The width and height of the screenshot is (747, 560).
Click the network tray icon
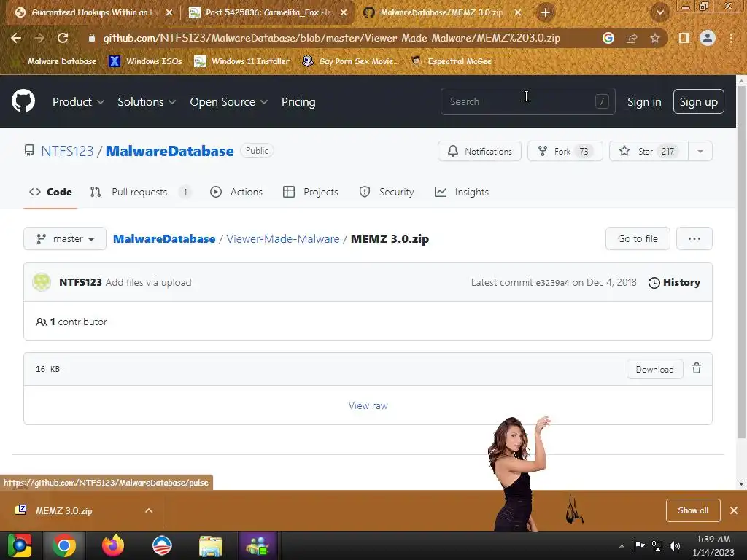pyautogui.click(x=657, y=546)
